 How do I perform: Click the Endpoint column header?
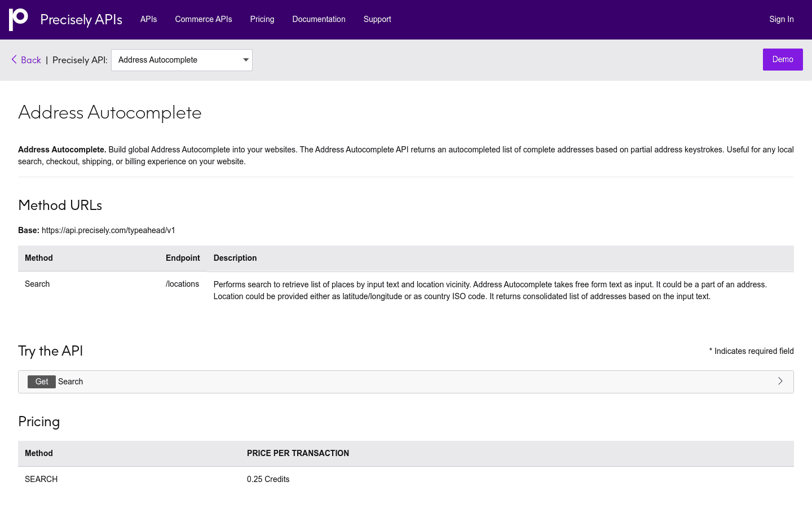coord(183,258)
